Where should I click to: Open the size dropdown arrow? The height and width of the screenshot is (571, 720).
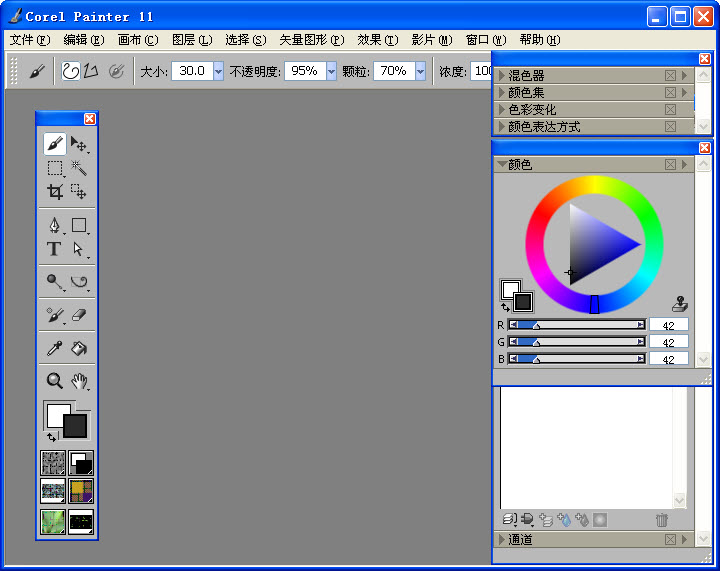click(x=219, y=71)
